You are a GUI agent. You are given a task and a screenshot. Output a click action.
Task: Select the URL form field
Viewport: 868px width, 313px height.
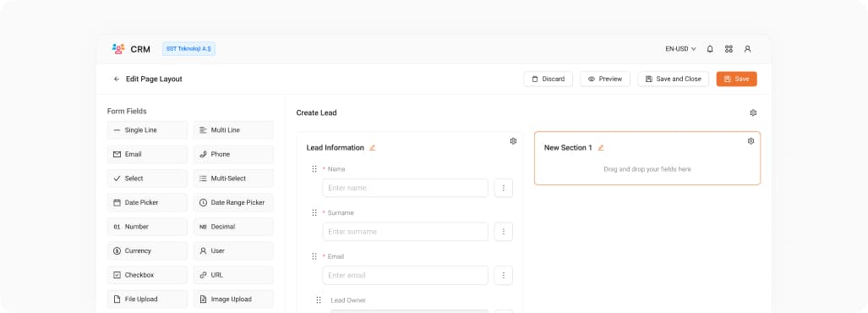233,275
